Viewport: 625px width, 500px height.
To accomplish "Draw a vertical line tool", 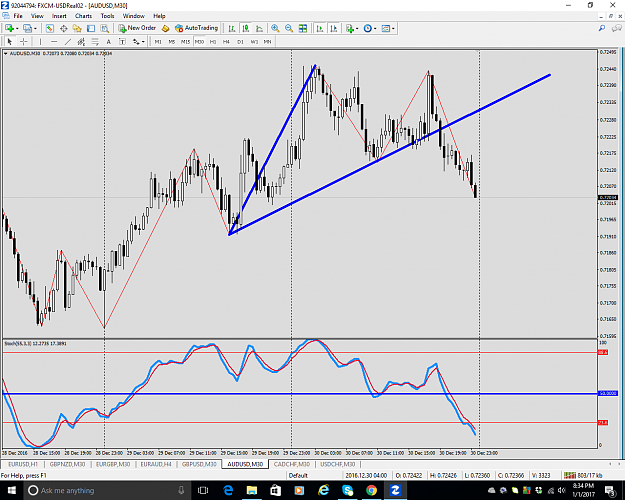I will (x=40, y=41).
